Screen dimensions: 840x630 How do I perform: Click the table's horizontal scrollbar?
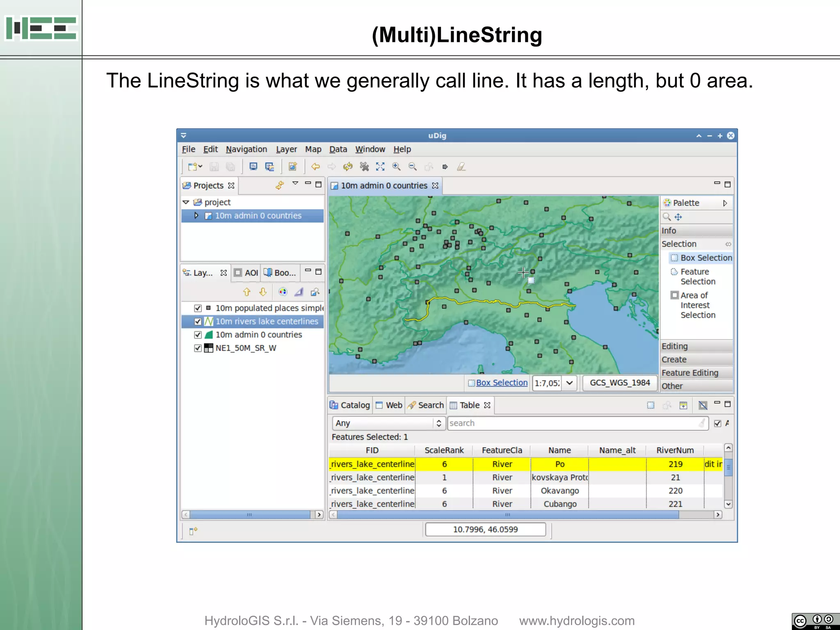pyautogui.click(x=507, y=515)
